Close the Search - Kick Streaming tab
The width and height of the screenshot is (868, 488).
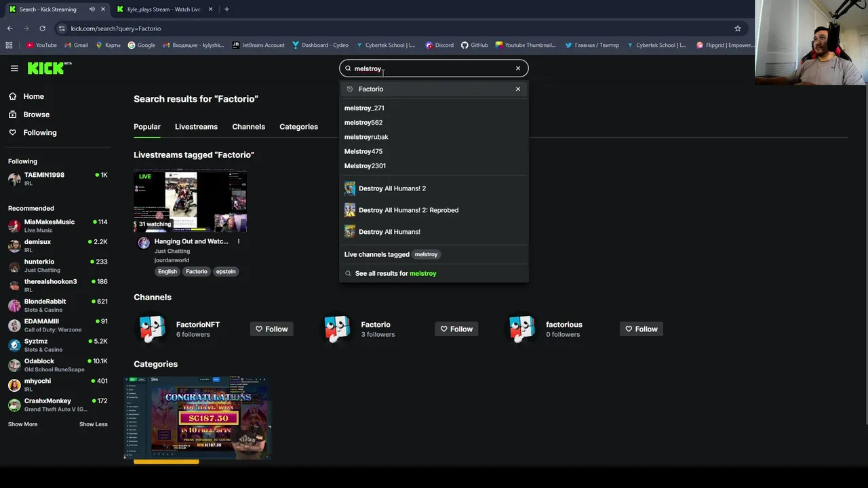103,9
